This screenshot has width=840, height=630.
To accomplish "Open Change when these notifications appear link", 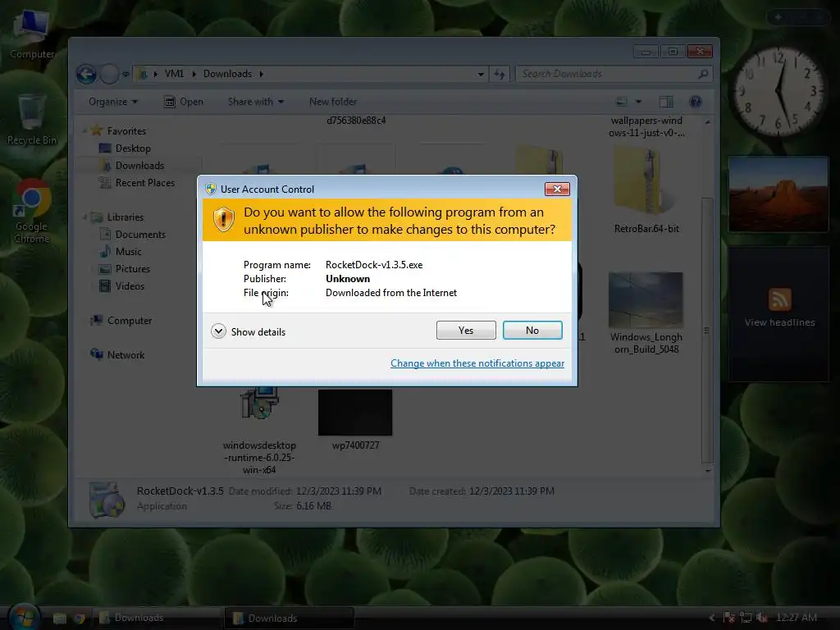I will [x=477, y=363].
